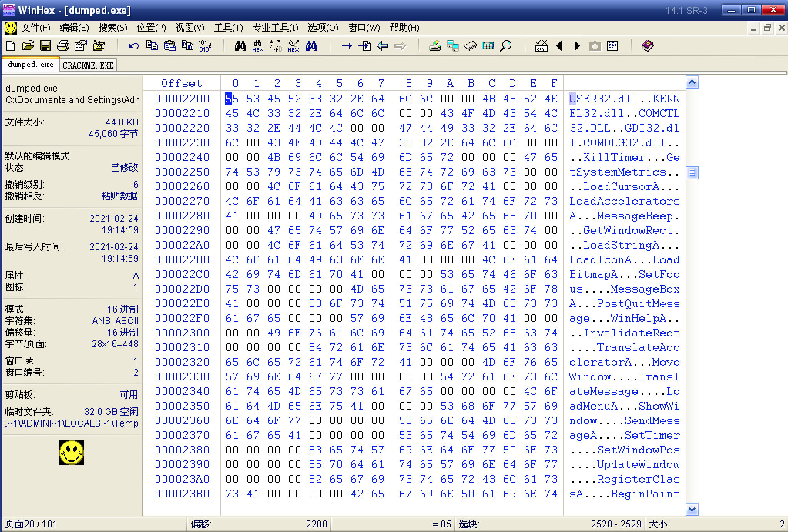Open the 搜索(S) menu
Image resolution: width=788 pixels, height=532 pixels.
tap(112, 28)
